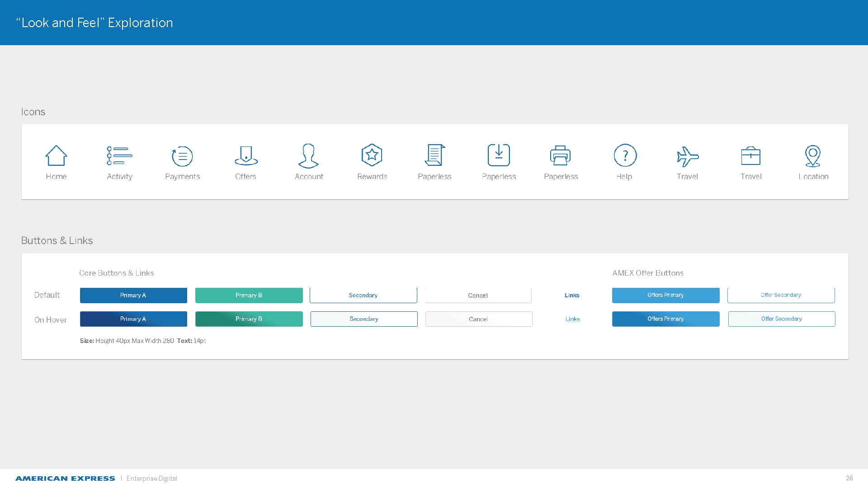Click the on-hover Offer Secondary button
This screenshot has width=868, height=488.
781,319
